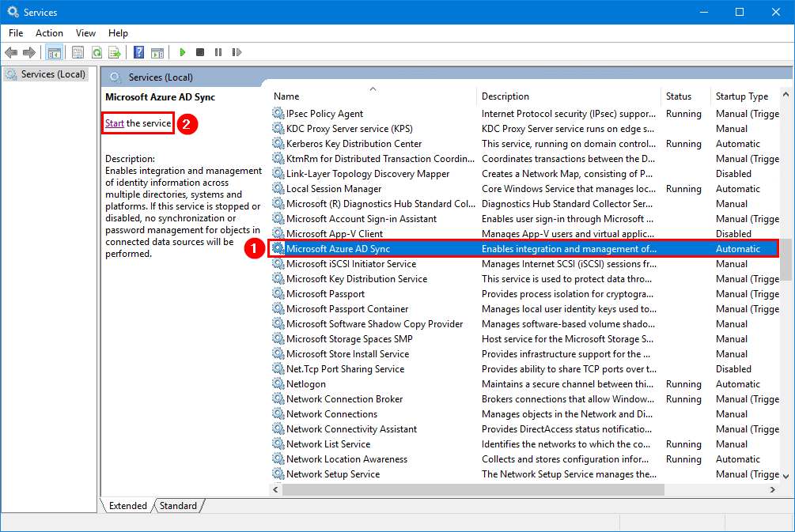
Task: Click Automatic startup type of Azure AD Sync
Action: (738, 249)
